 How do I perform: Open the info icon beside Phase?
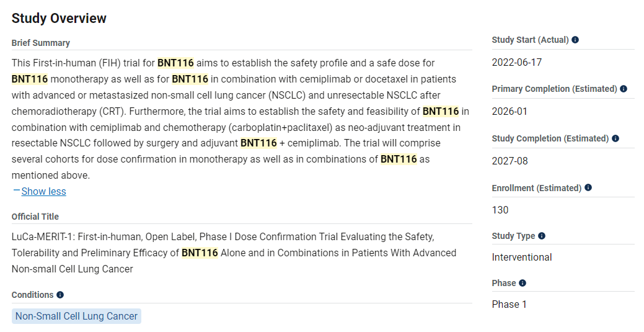pyautogui.click(x=523, y=283)
